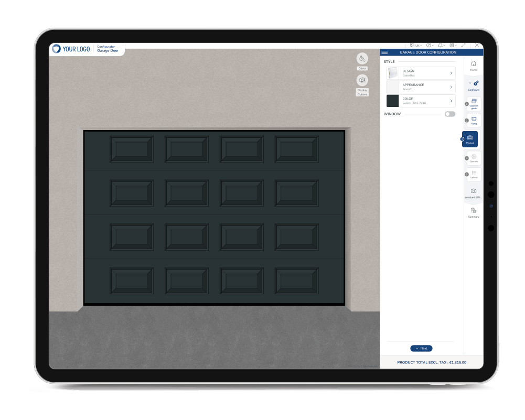Open the Décor paint bucket tool

[x=362, y=59]
